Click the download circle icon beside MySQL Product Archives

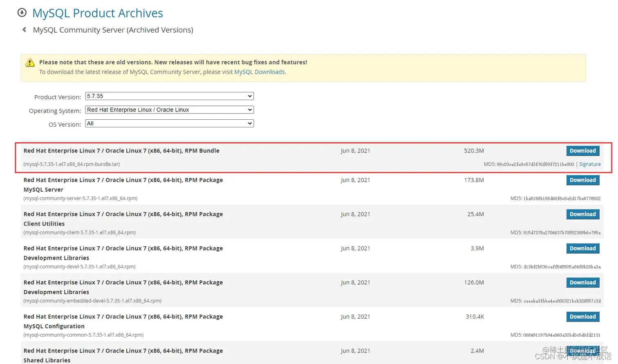coord(22,13)
